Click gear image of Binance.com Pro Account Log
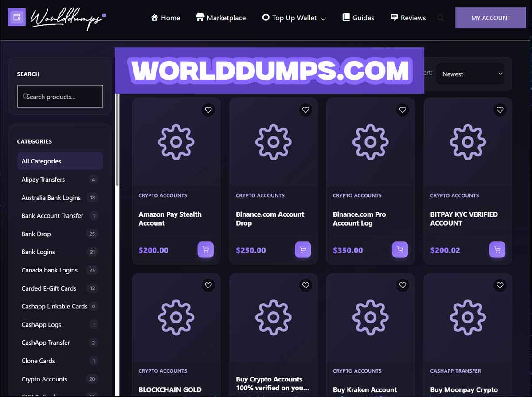Viewport: 532px width, 397px height. [x=371, y=142]
